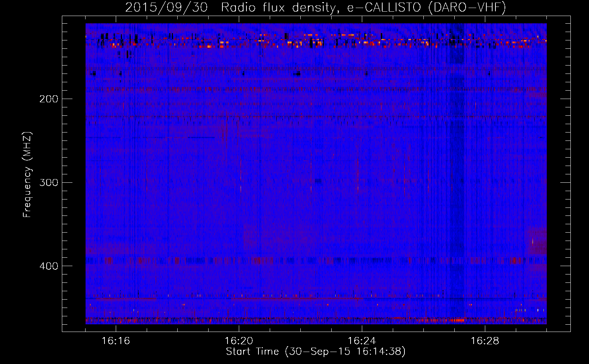This screenshot has height=364, width=589.
Task: Click the dark vertical band near 16:27 in spectrogram
Action: point(456,174)
